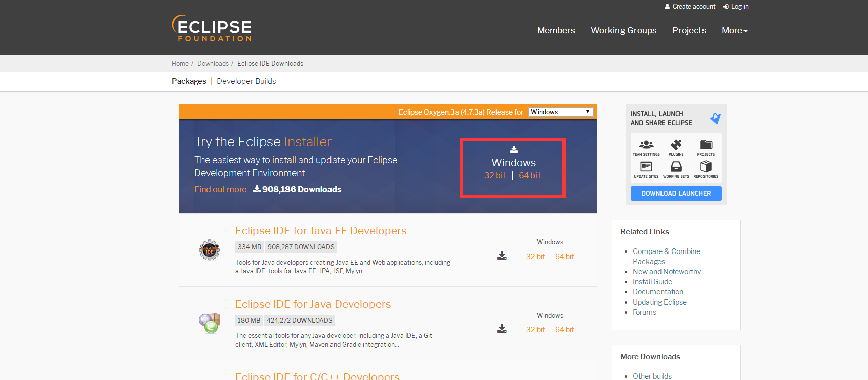Click the Repositories box icon
Viewport: 868px width, 380px height.
click(x=706, y=166)
